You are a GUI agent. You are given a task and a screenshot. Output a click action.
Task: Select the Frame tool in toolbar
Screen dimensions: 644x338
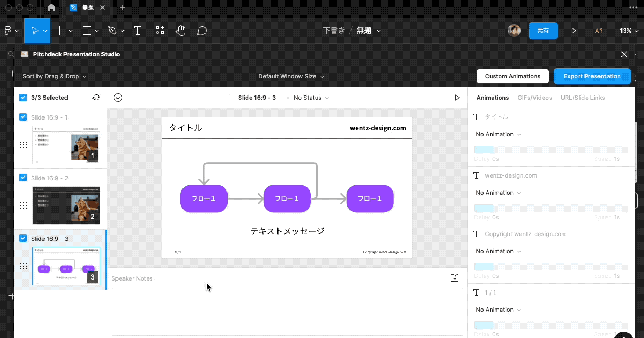(62, 31)
